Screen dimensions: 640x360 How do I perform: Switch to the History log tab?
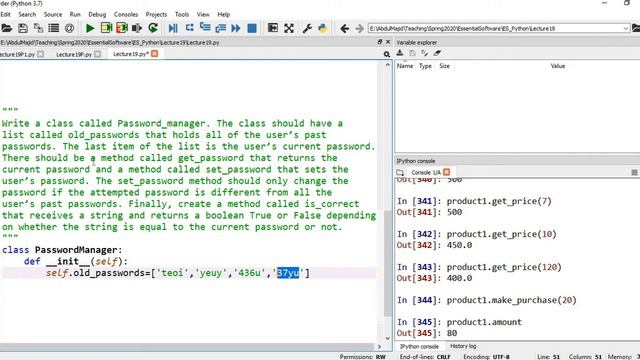coord(463,346)
